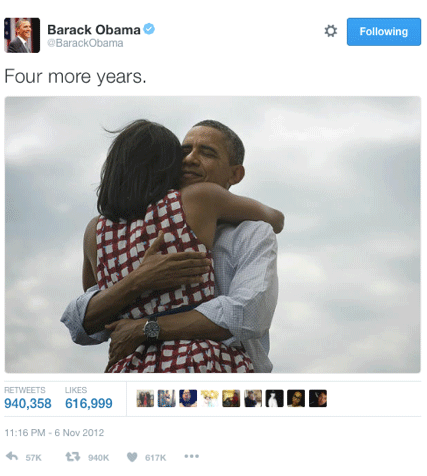
Task: Open the embedded hug photo
Action: (x=213, y=235)
